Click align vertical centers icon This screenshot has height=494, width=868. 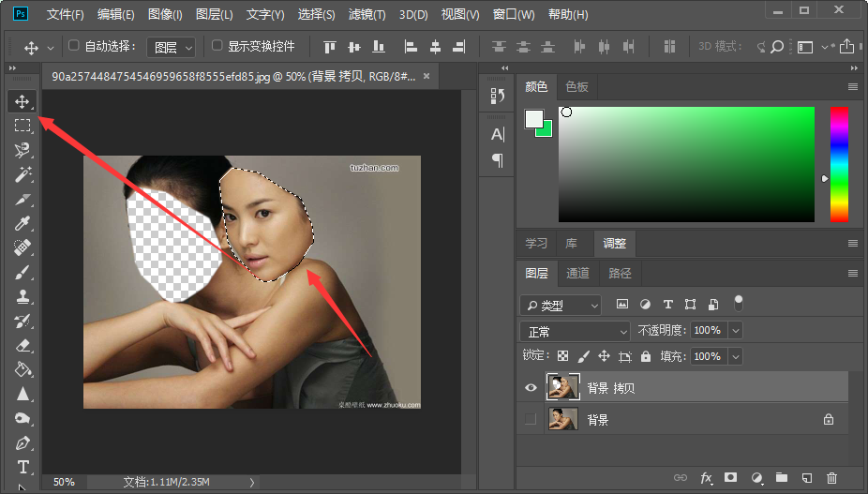[354, 47]
